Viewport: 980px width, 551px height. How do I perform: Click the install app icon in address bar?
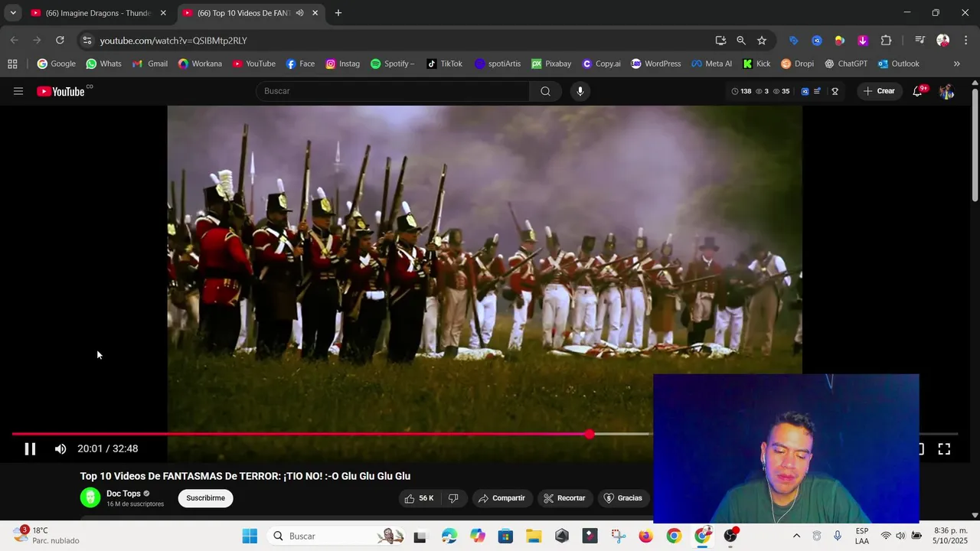pos(720,41)
